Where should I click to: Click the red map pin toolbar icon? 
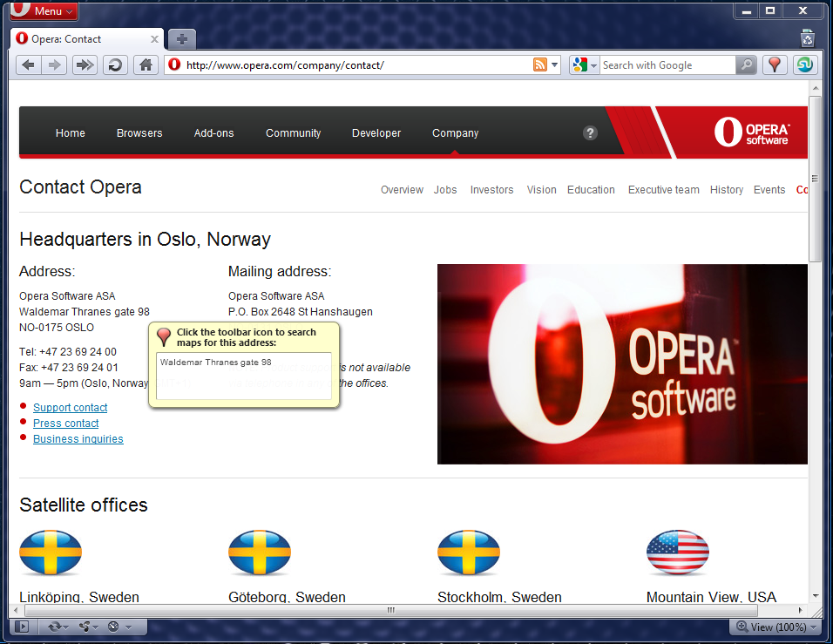775,64
